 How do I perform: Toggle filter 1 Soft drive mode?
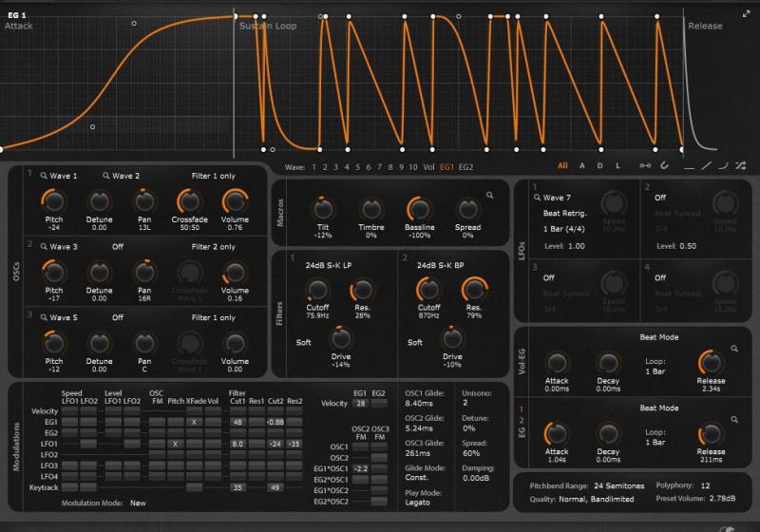click(x=304, y=342)
